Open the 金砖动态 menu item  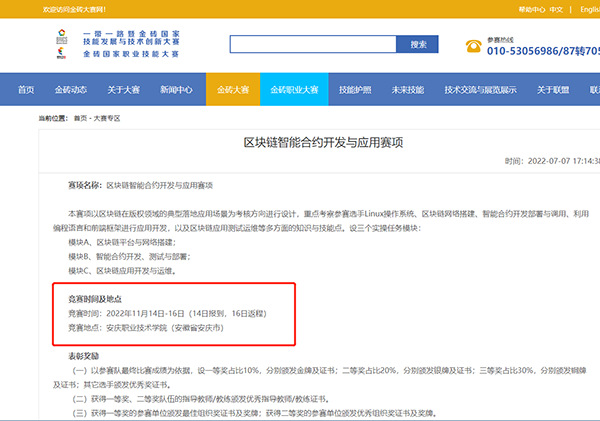click(x=70, y=90)
